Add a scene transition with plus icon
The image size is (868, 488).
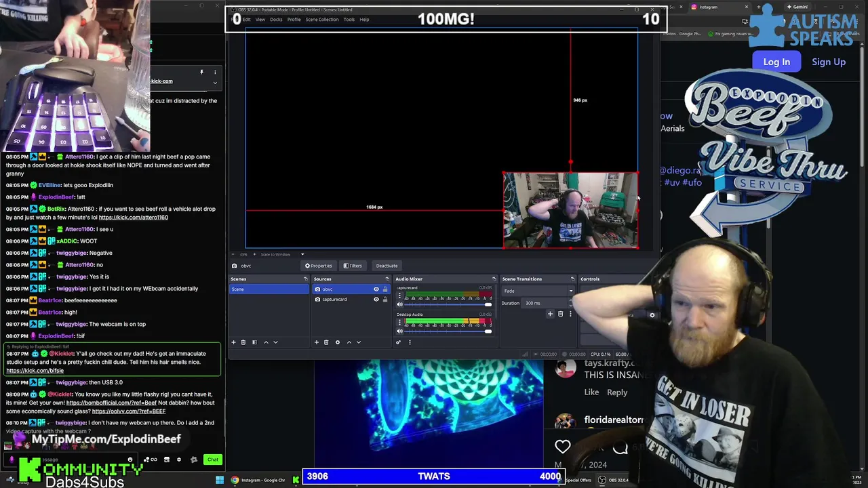click(550, 314)
